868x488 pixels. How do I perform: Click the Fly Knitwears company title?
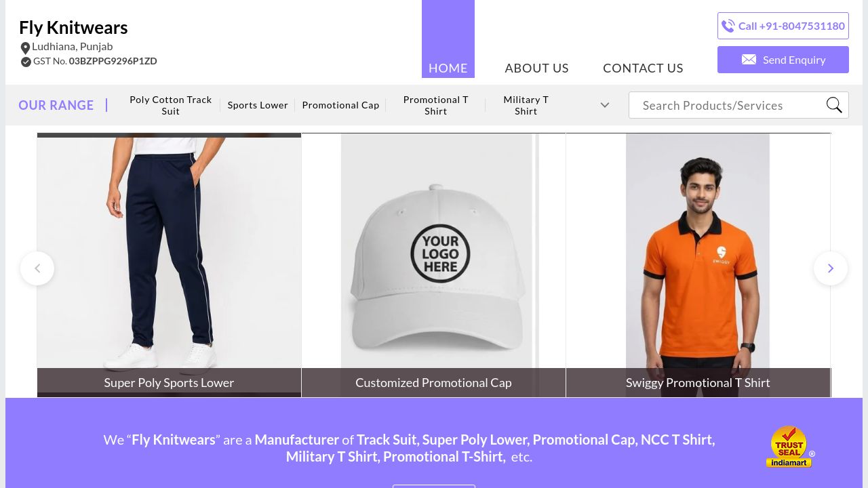[x=73, y=27]
